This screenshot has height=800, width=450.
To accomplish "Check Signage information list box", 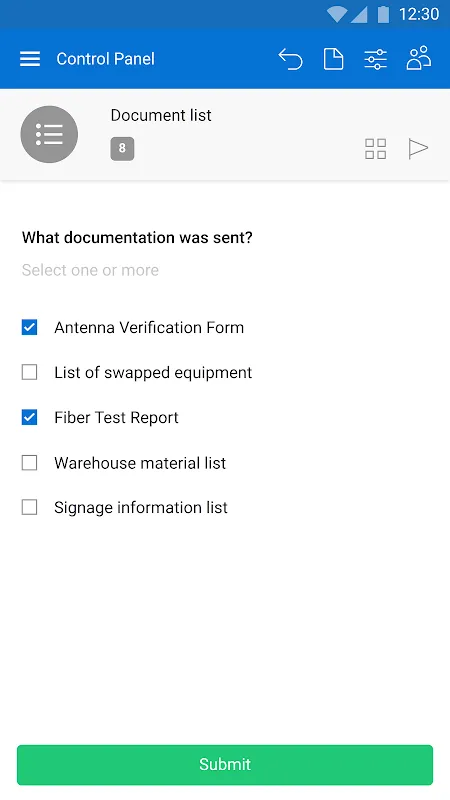I will (30, 507).
